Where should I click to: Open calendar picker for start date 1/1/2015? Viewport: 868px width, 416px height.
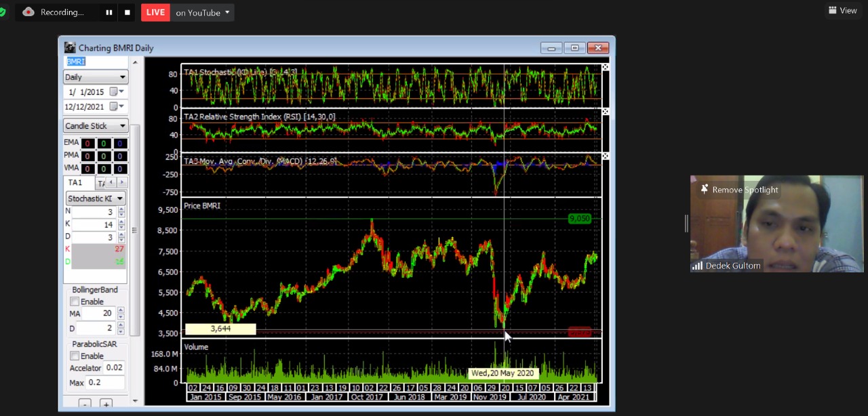[x=114, y=91]
